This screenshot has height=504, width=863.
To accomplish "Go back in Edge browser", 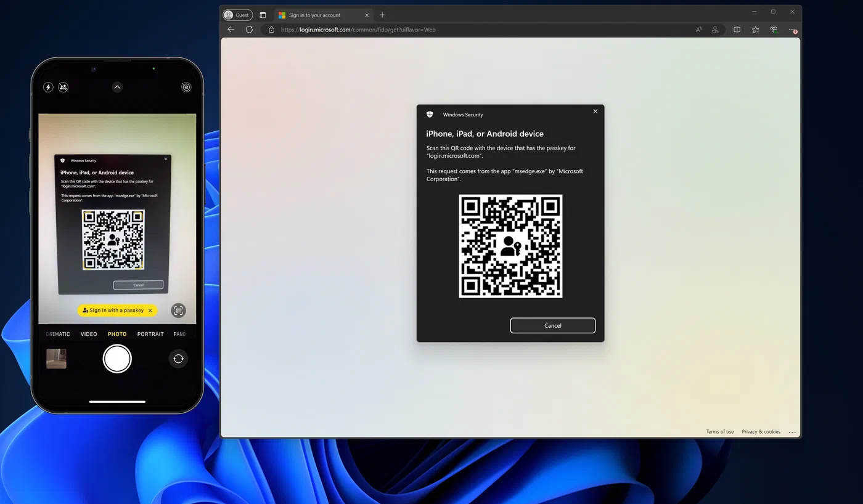I will [x=231, y=30].
